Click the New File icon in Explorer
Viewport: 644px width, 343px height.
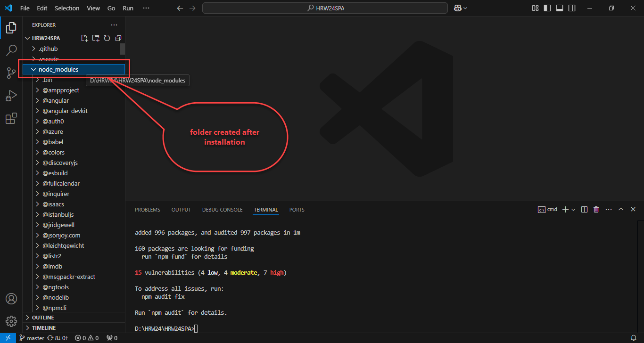[x=84, y=38]
